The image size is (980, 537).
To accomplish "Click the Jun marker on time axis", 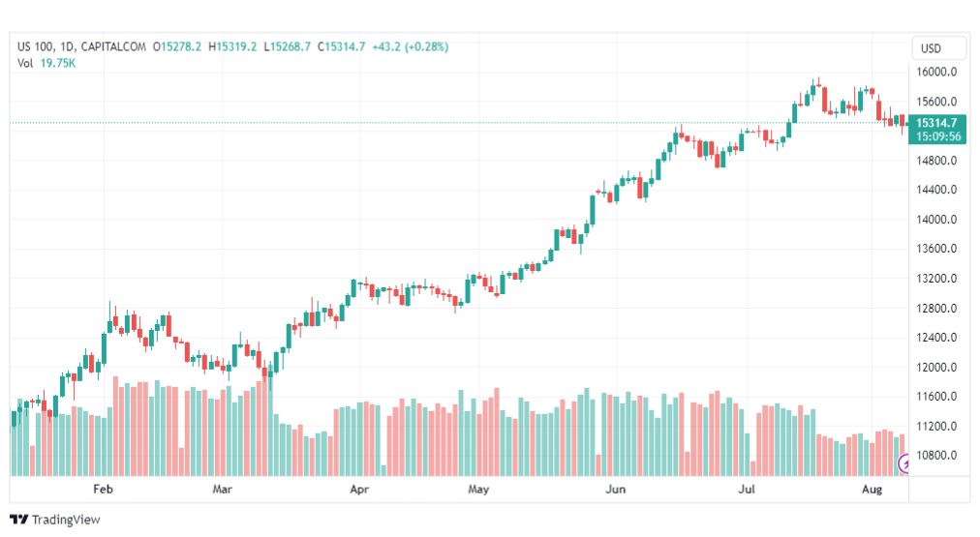I will 616,489.
